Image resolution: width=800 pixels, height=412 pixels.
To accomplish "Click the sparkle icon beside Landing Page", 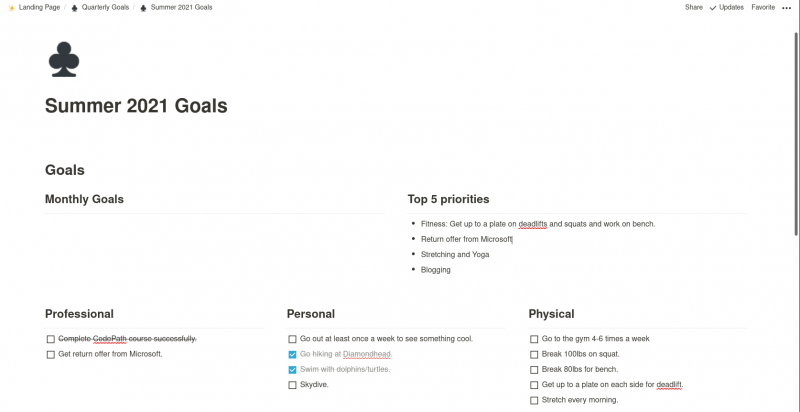I will pyautogui.click(x=11, y=8).
